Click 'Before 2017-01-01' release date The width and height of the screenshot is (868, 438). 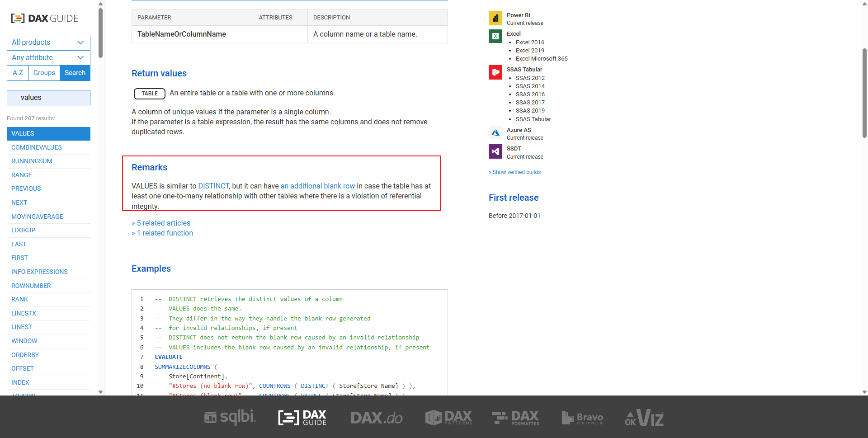[x=514, y=216]
